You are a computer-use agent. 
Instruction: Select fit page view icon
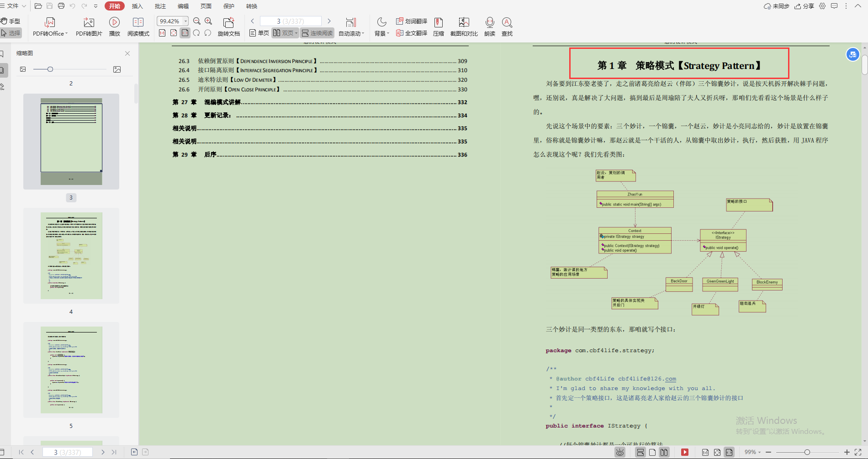click(x=174, y=33)
